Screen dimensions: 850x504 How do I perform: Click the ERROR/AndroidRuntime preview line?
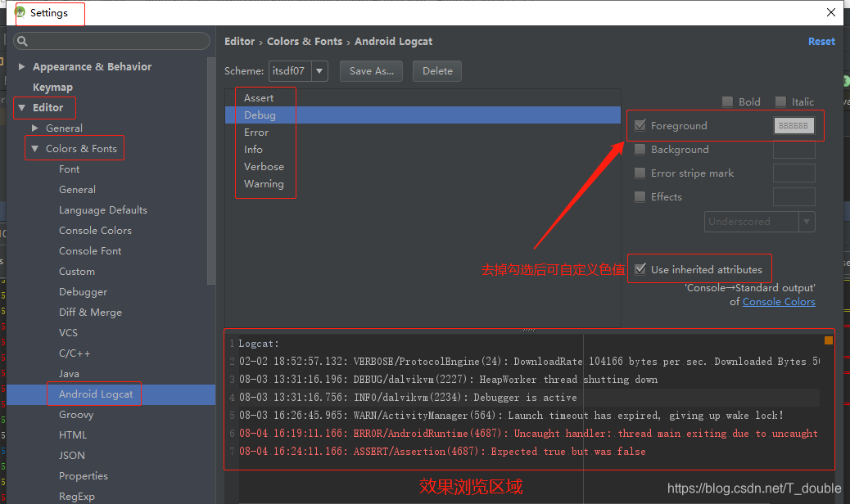528,433
